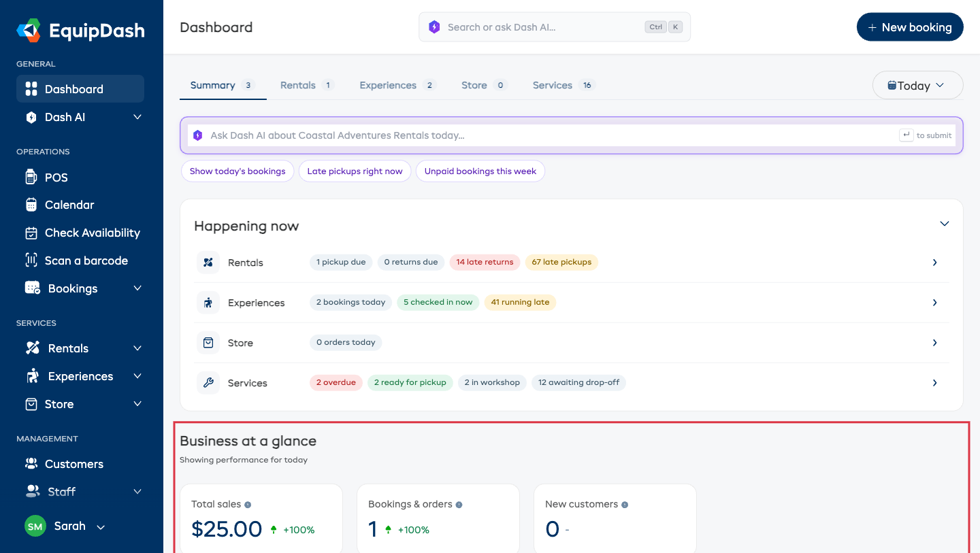
Task: Open Rentals row arrow in Happening now
Action: click(x=935, y=263)
